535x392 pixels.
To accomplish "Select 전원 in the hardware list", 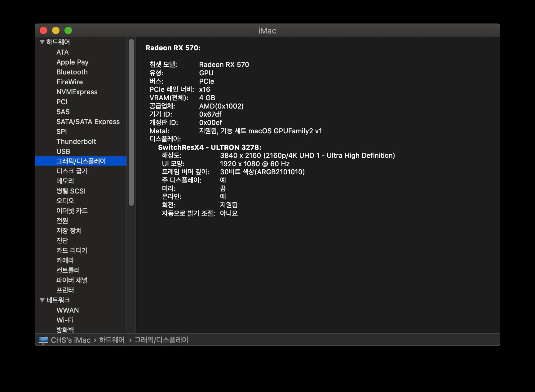I will pos(62,220).
